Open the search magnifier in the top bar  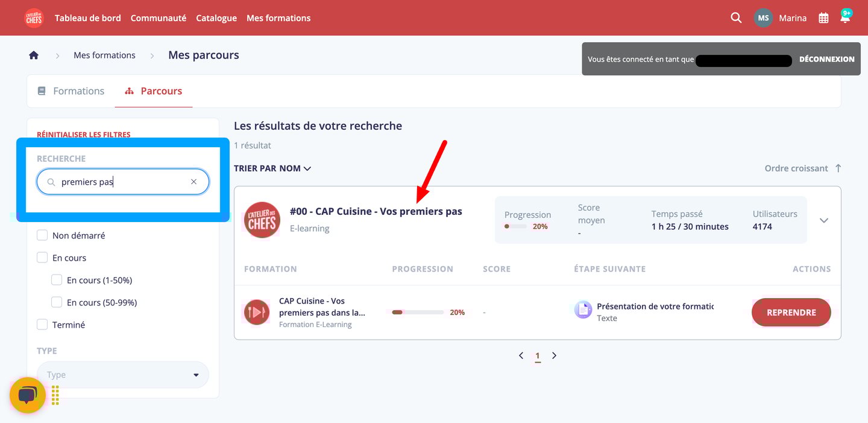pos(736,17)
